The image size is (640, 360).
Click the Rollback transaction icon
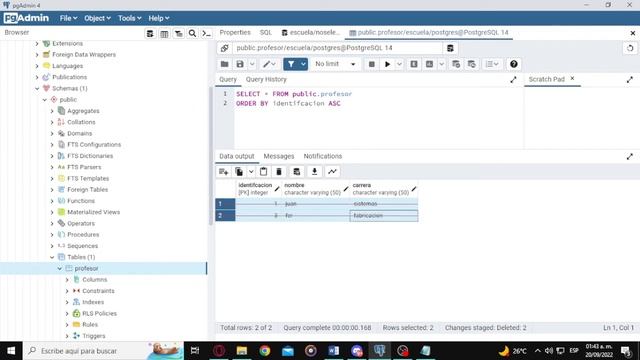[x=471, y=64]
